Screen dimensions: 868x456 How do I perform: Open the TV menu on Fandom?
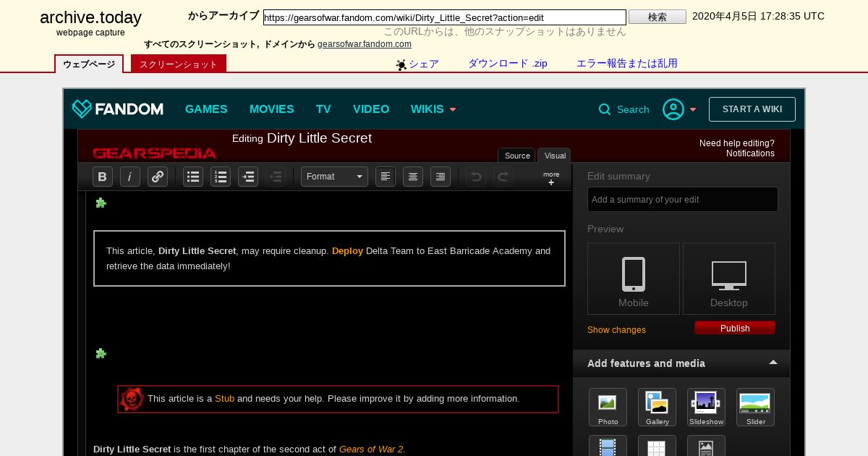[323, 109]
